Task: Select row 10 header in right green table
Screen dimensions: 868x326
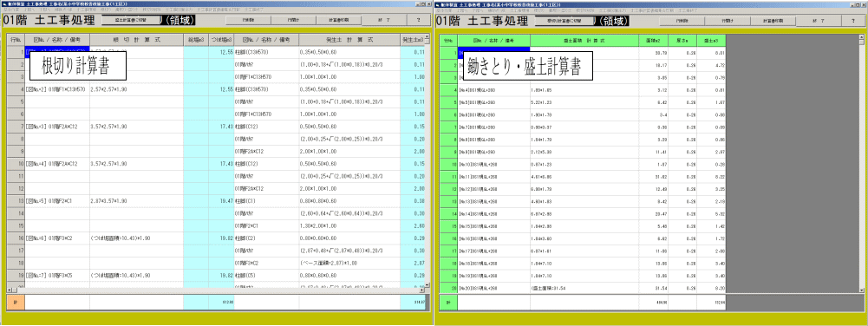Action: point(448,165)
